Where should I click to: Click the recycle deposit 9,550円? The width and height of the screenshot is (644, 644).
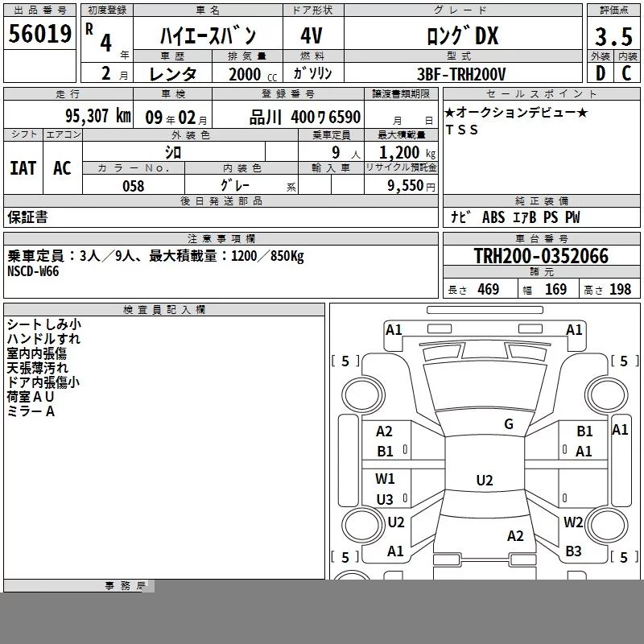click(x=411, y=186)
